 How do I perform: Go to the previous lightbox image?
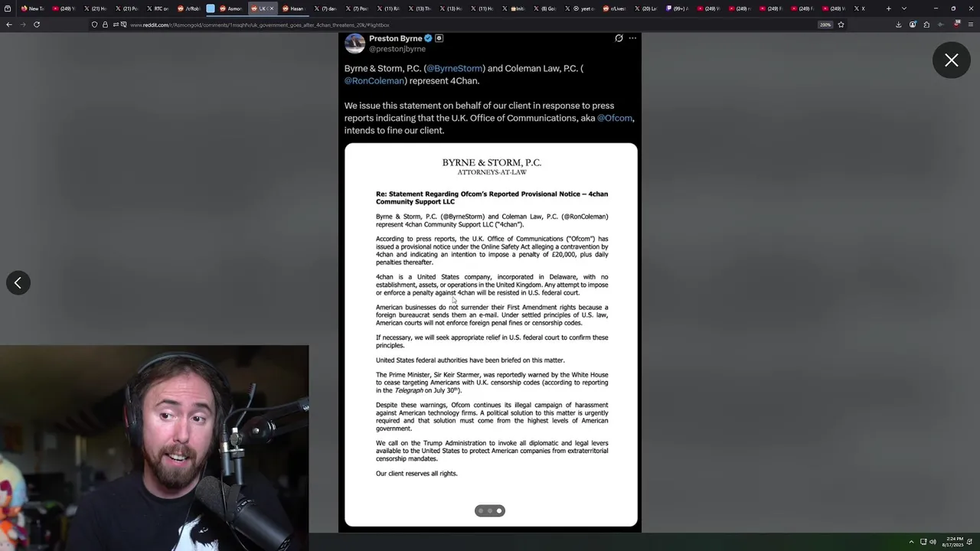point(18,282)
